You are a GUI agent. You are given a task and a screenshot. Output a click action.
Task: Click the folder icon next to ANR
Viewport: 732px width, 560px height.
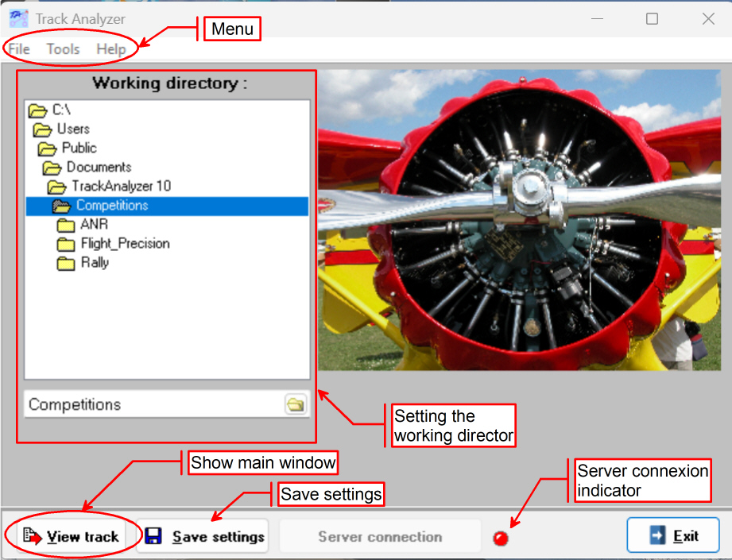pyautogui.click(x=66, y=225)
